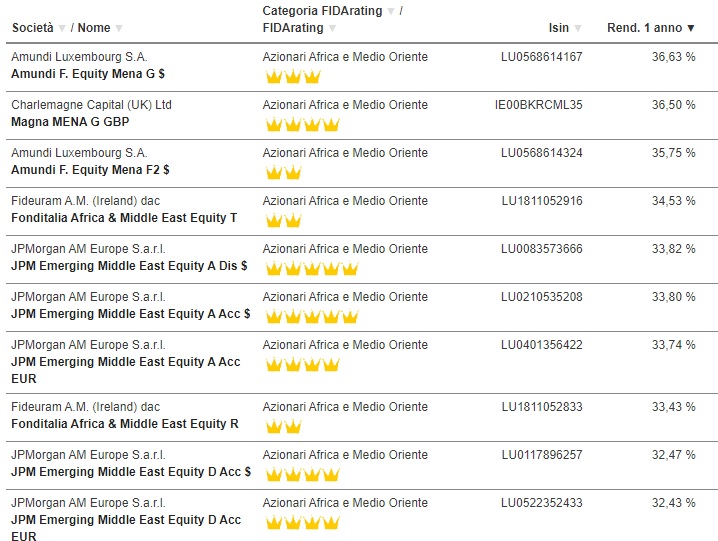Viewport: 718px width, 541px height.
Task: Click the FIDArating header label
Action: (x=293, y=28)
